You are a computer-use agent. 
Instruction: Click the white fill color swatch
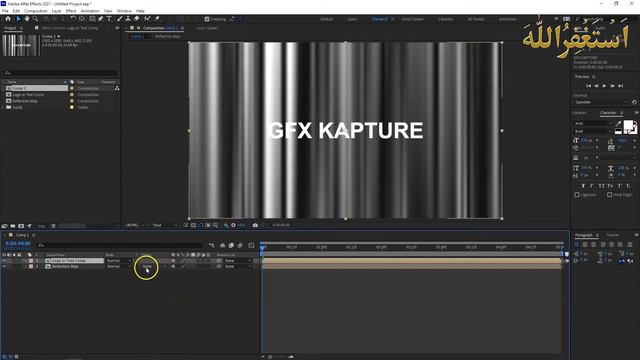(x=629, y=124)
